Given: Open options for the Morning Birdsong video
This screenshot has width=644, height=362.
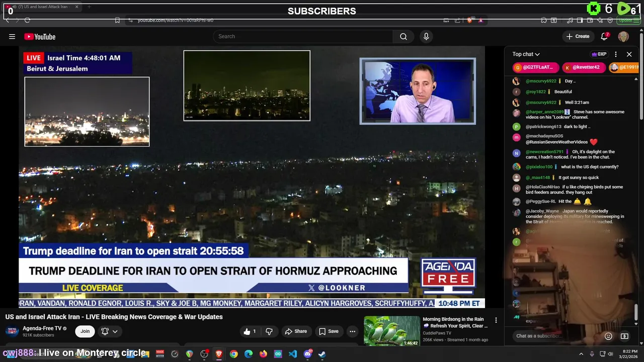Looking at the screenshot, I should pos(496,320).
